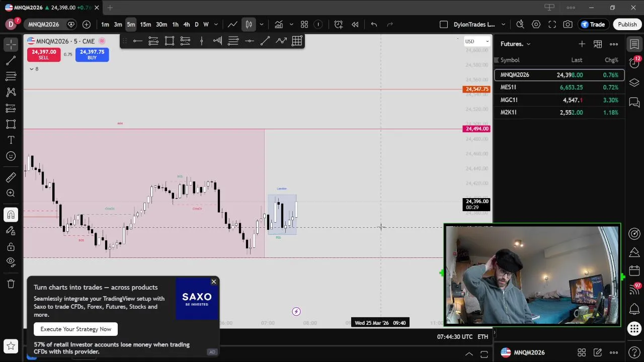Remove drawings with the trash icon
Viewport: 644px width, 362px height.
(11, 284)
